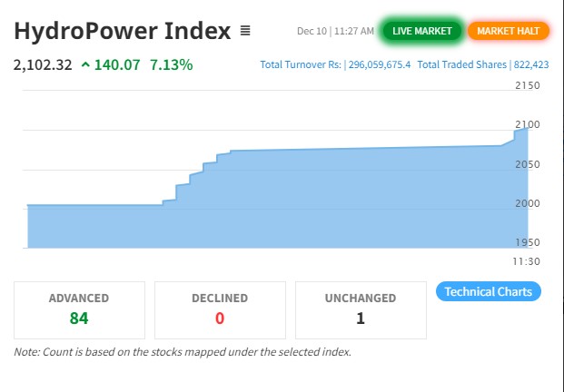Viewport: 564px width, 392px height.
Task: Open the UNCHANGED stocks card
Action: [x=361, y=308]
